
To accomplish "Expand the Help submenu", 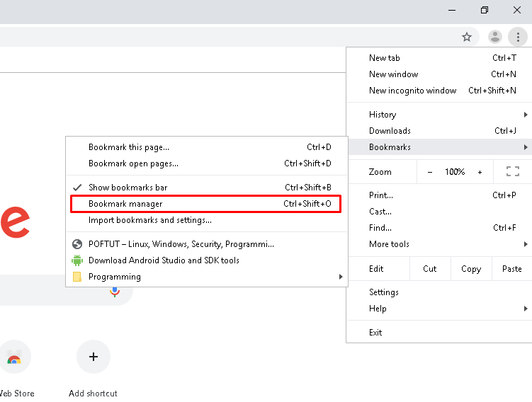I will [x=441, y=309].
